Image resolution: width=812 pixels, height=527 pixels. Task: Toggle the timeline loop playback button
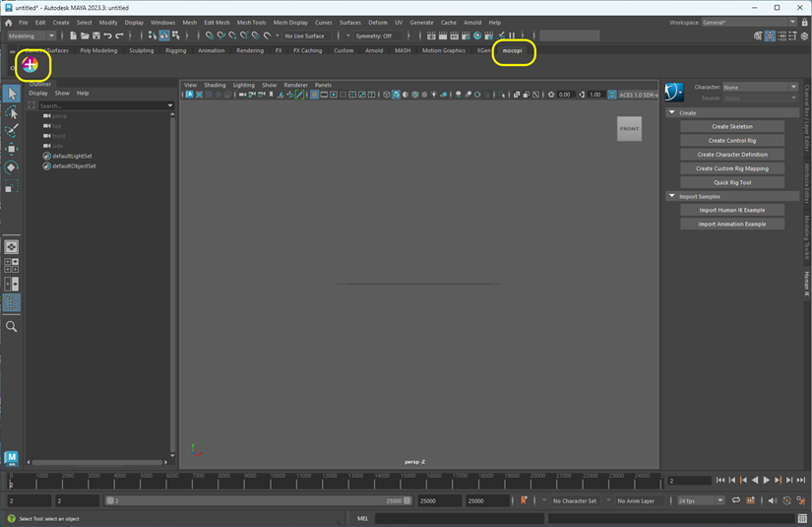click(x=735, y=500)
